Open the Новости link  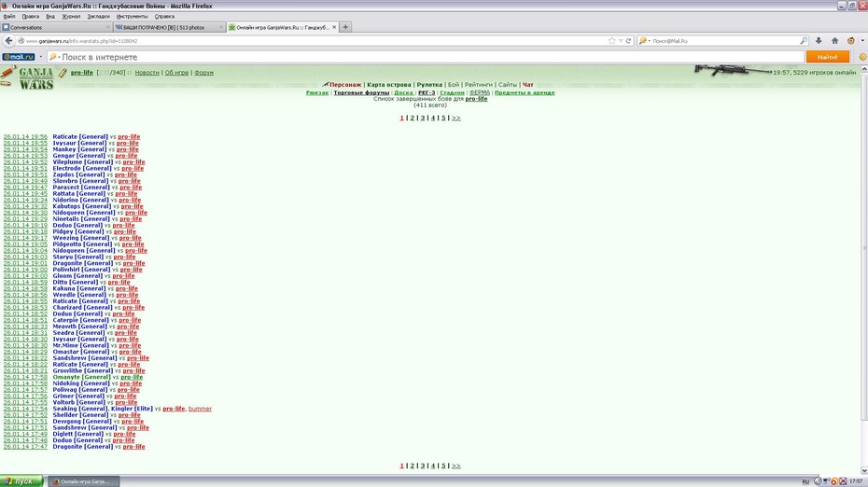pos(147,73)
